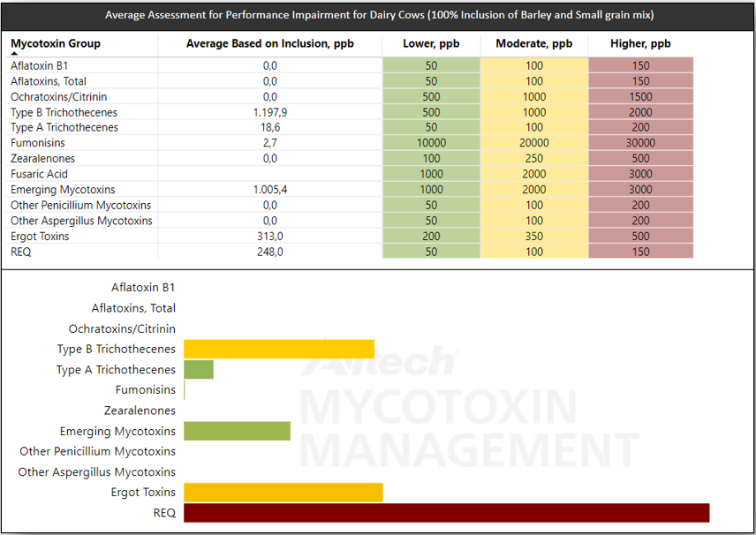The width and height of the screenshot is (756, 535).
Task: Select the Ergot Toxins chart axis label
Action: click(x=143, y=493)
